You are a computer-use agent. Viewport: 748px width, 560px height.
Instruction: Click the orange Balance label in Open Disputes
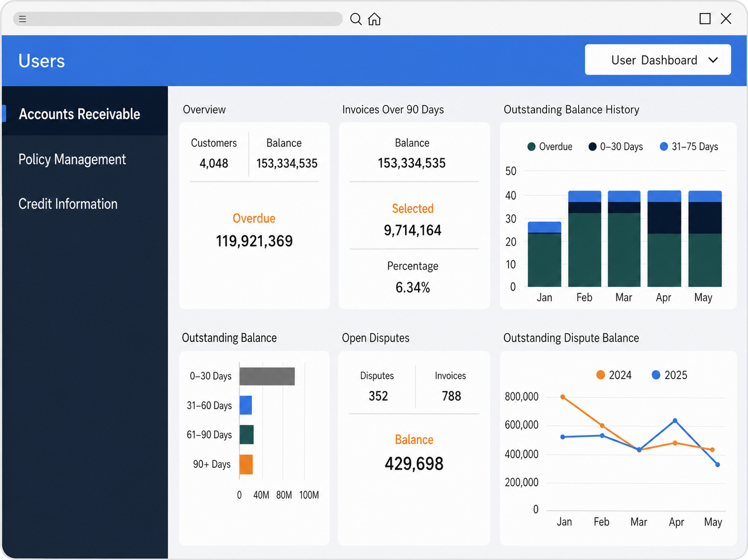point(414,440)
